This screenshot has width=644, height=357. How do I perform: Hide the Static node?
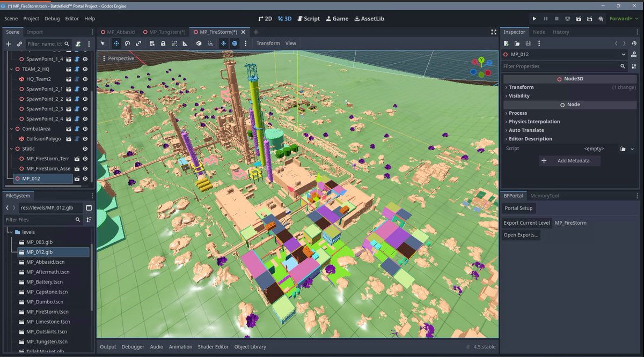tap(85, 148)
